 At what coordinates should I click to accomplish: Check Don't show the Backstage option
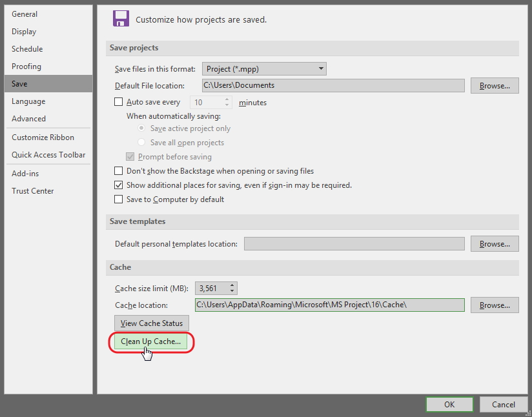[118, 170]
